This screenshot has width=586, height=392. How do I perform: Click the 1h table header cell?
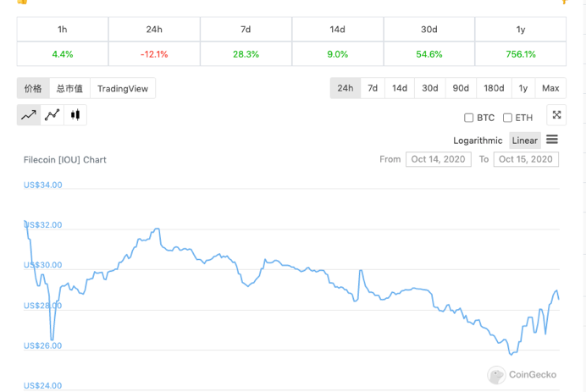[x=63, y=29]
